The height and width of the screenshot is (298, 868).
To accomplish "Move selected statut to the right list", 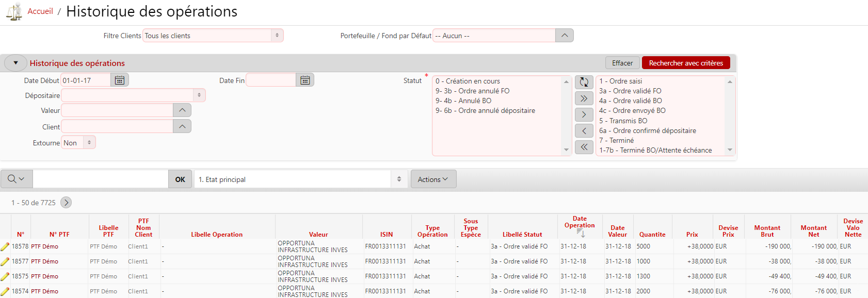I will (x=584, y=114).
